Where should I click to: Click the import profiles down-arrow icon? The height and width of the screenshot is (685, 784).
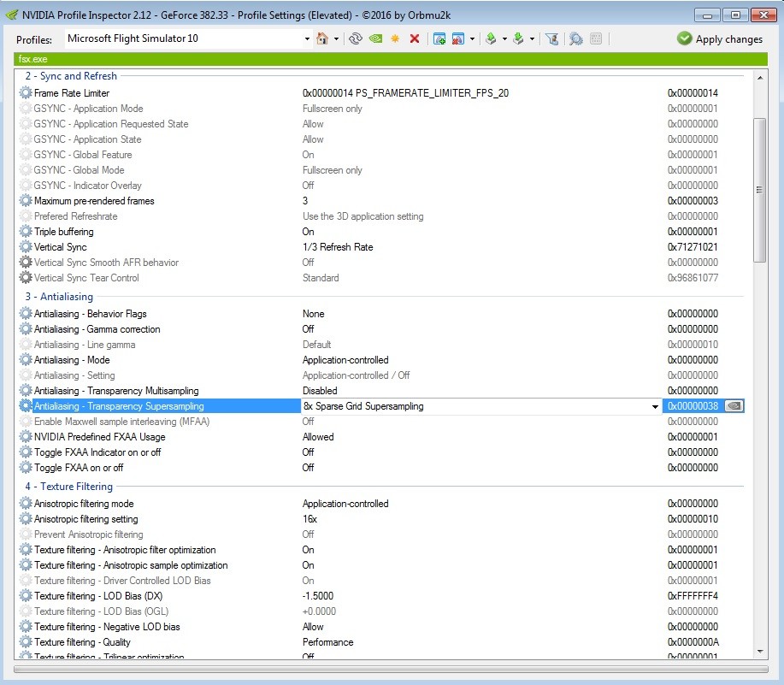(518, 38)
